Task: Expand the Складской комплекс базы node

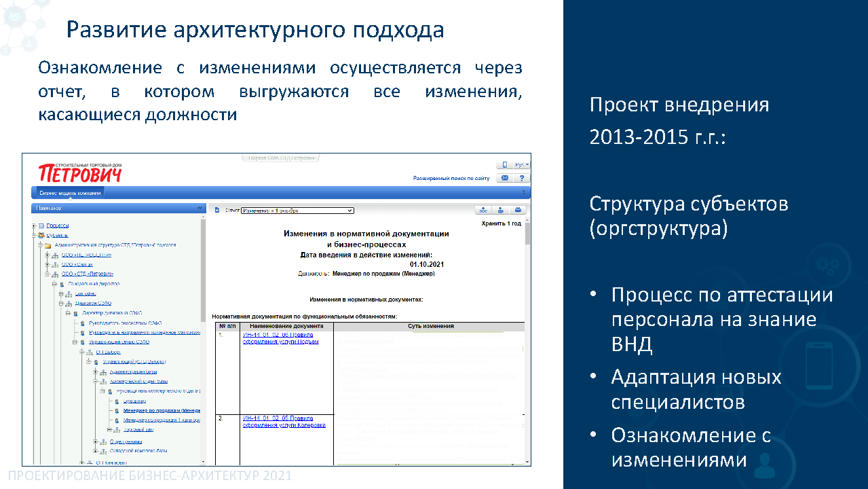Action: point(96,450)
